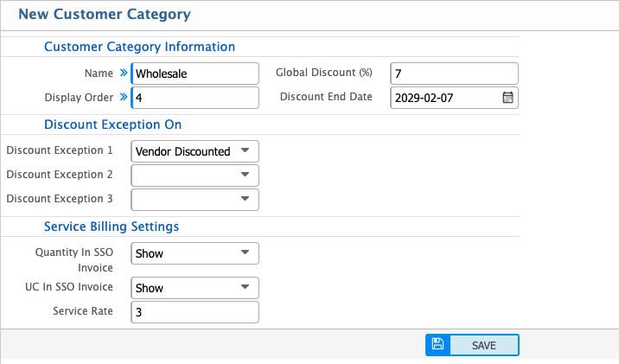Focus the Display Order input field
The height and width of the screenshot is (364, 619).
[195, 98]
